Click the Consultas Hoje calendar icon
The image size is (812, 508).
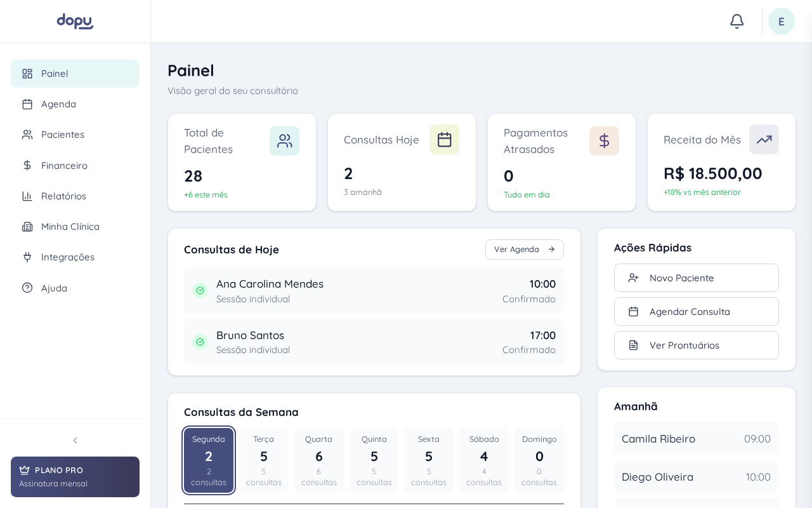pyautogui.click(x=444, y=140)
